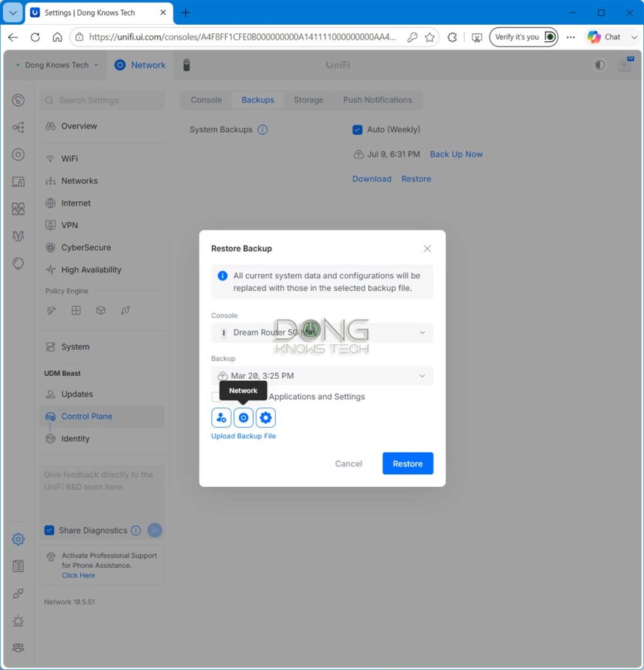The image size is (644, 670).
Task: Open Networks settings in sidebar
Action: tap(103, 181)
